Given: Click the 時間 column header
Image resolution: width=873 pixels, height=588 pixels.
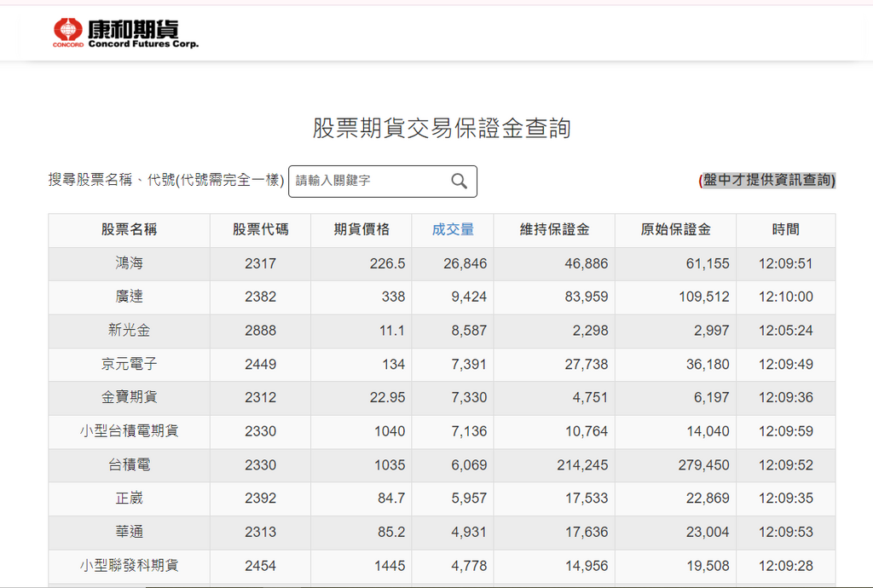Looking at the screenshot, I should tap(785, 229).
